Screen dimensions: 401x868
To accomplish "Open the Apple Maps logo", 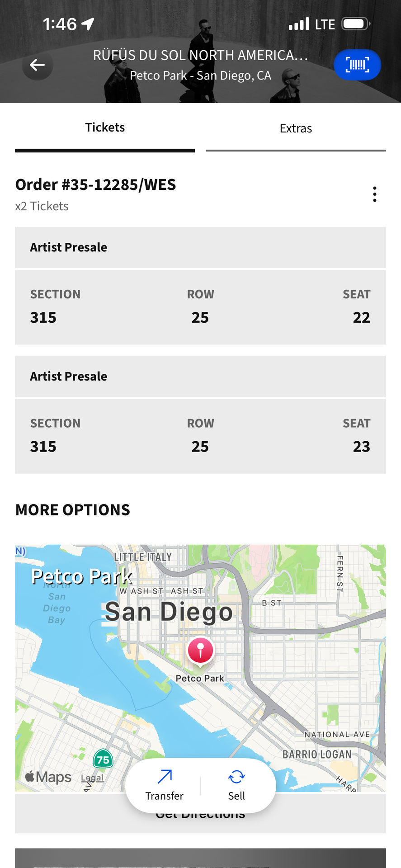I will point(48,777).
